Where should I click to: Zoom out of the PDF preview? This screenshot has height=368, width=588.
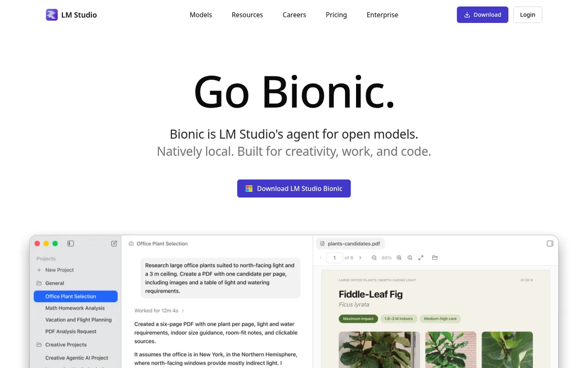tap(374, 258)
